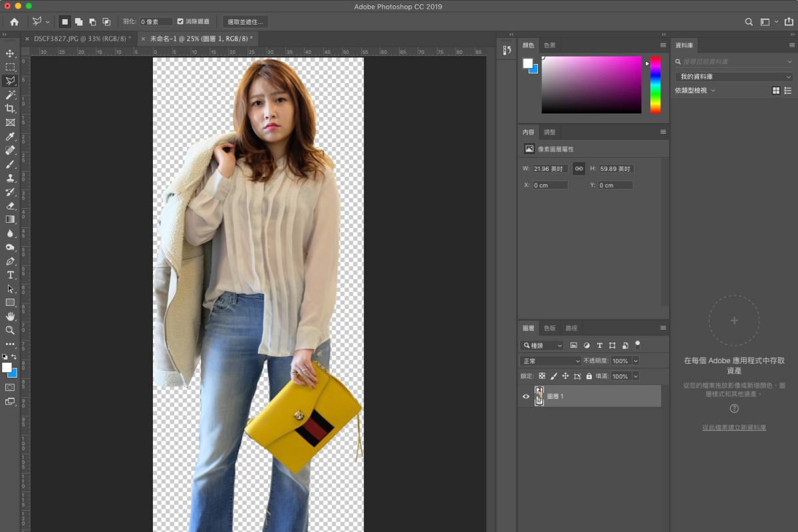Switch to the 色版 tab
The height and width of the screenshot is (532, 798).
click(x=550, y=327)
